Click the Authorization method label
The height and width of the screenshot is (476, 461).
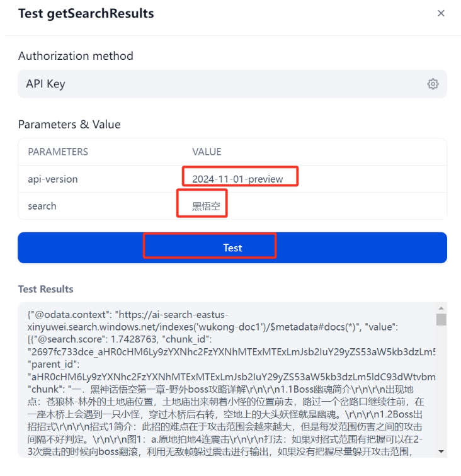pos(76,56)
